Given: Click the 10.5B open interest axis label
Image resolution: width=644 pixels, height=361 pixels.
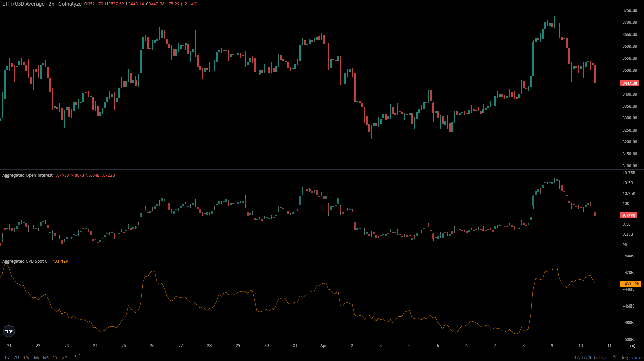Looking at the screenshot, I should pos(628,183).
